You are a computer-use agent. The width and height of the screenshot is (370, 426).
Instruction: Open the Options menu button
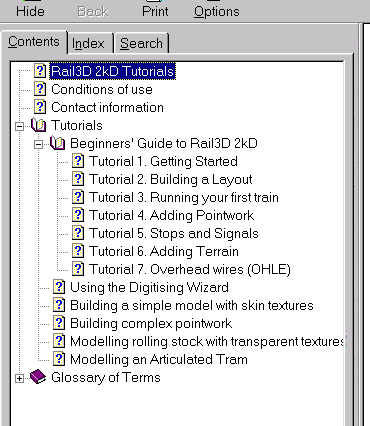pyautogui.click(x=217, y=11)
